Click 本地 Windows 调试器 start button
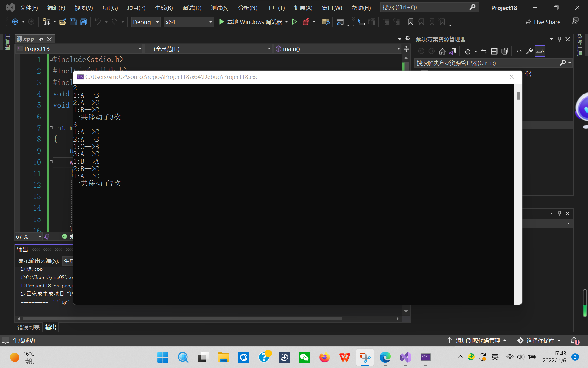This screenshot has height=368, width=588. [251, 22]
